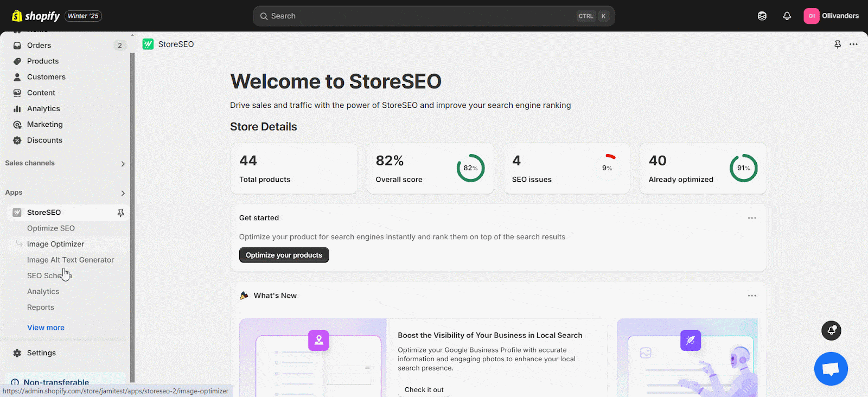Pin the app using header pin icon
The width and height of the screenshot is (868, 397).
tap(838, 44)
